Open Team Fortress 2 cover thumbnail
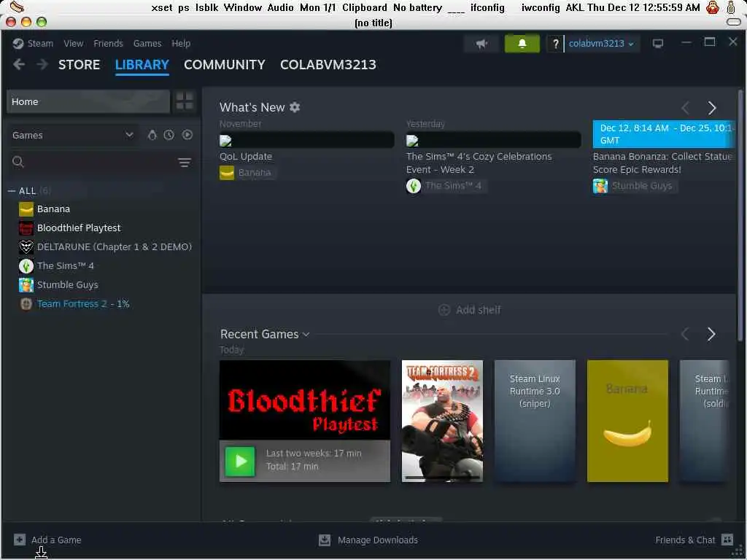The image size is (747, 560). [x=442, y=421]
